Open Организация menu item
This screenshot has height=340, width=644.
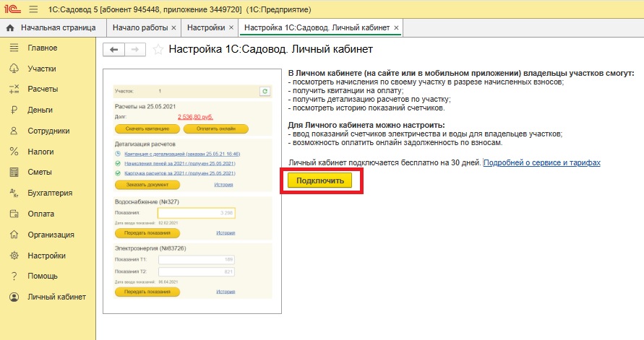pyautogui.click(x=51, y=235)
